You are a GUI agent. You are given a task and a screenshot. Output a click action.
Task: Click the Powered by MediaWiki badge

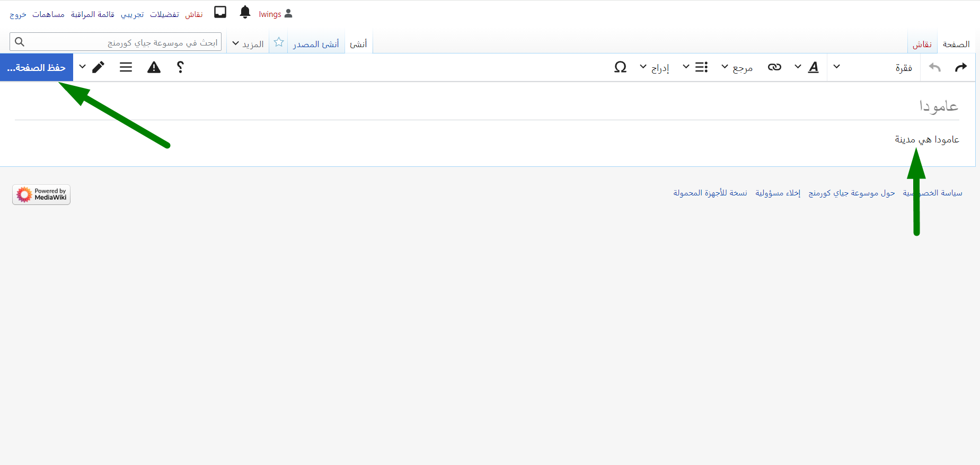pos(41,194)
